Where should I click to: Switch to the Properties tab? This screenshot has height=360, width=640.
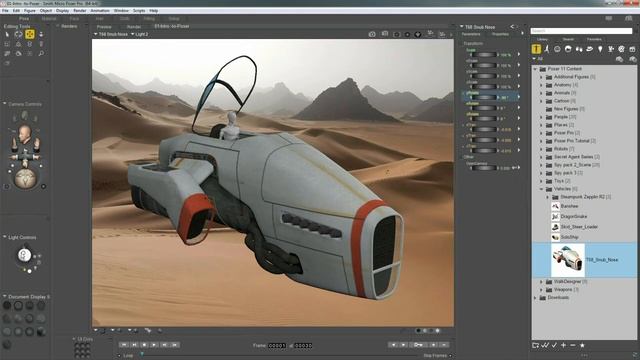pos(500,34)
